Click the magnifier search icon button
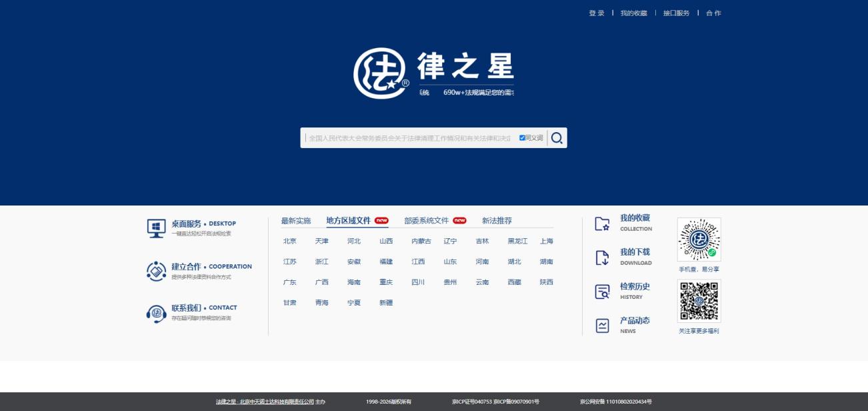Viewport: 868px width, 411px height. pos(557,138)
